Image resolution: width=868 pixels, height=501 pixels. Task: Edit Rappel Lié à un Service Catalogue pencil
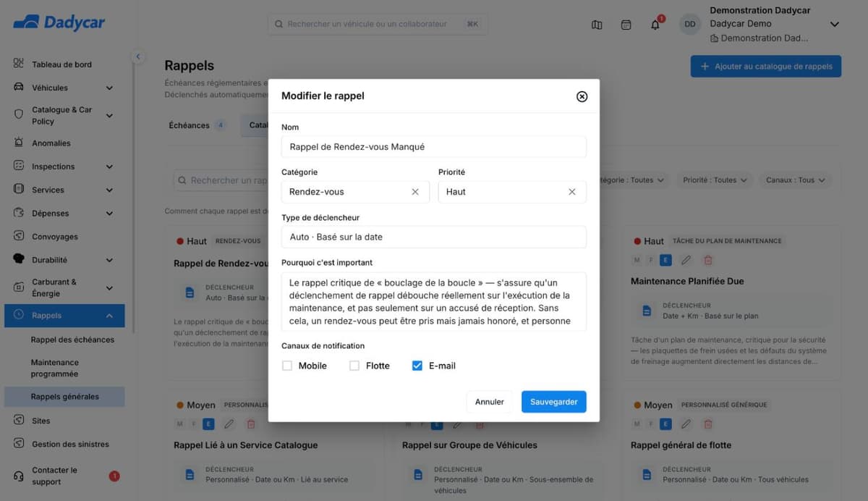coord(229,424)
